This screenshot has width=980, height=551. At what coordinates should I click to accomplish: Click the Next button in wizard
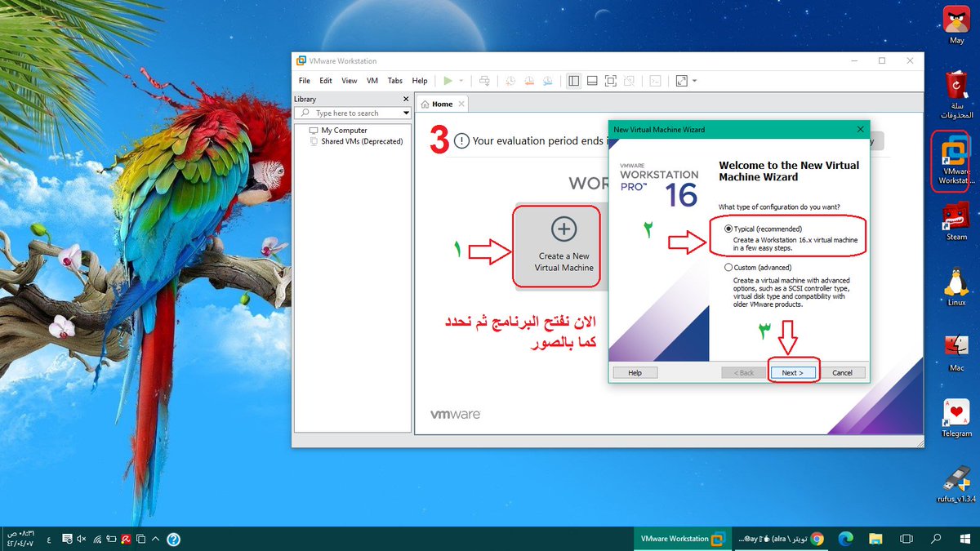[793, 372]
